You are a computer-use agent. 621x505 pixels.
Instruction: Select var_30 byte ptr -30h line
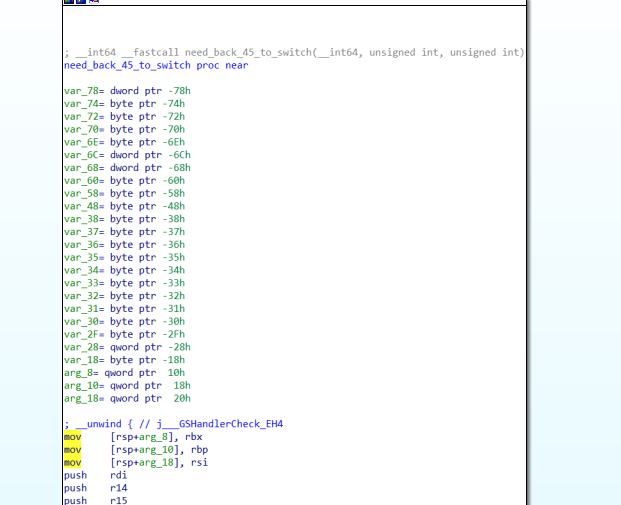click(124, 322)
